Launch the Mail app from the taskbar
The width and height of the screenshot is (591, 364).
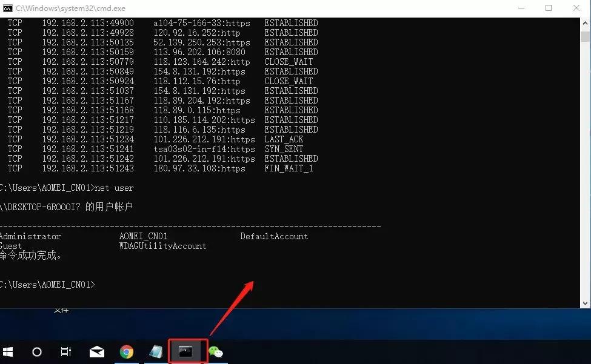[x=96, y=352]
